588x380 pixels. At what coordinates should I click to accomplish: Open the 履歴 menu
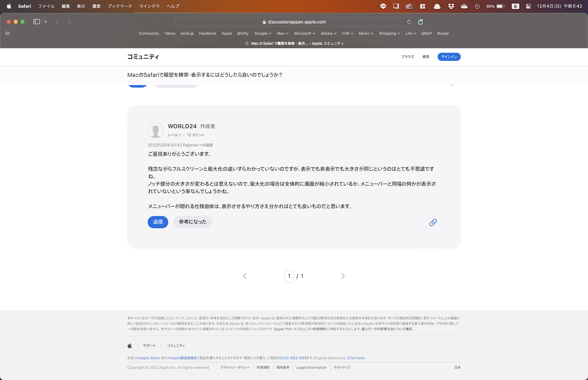coord(96,6)
